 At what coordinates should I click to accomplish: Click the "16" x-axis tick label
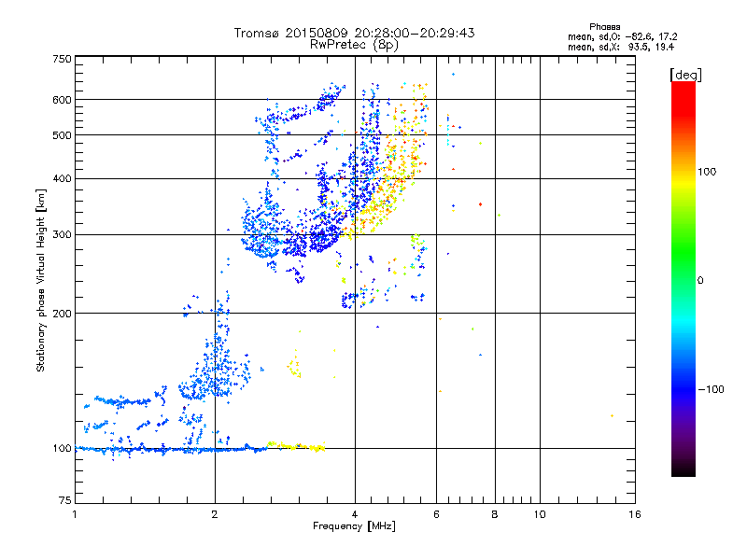click(x=635, y=514)
